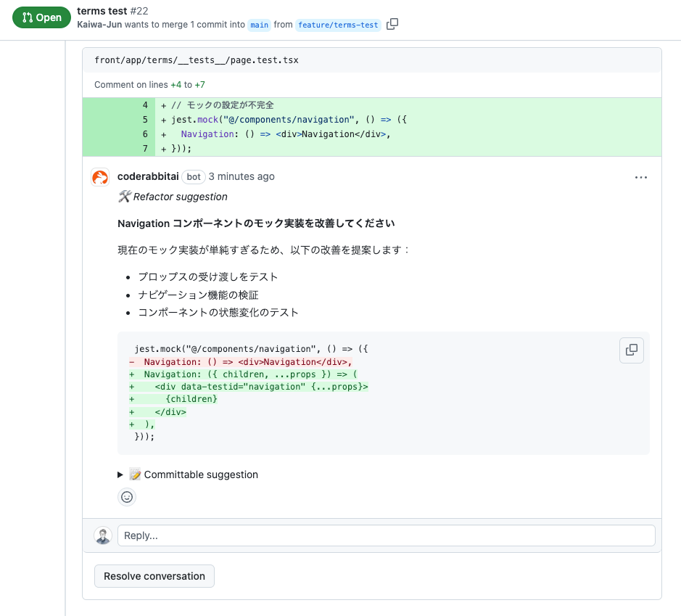Click the bot label next to coderabbitai
The image size is (681, 616).
pos(193,176)
